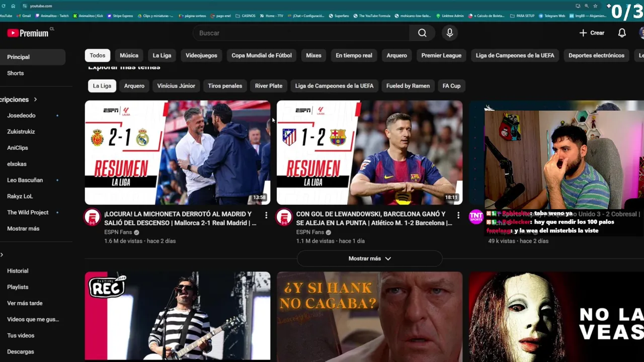The width and height of the screenshot is (644, 362).
Task: Click the install/cast icon in the address bar
Action: point(578,6)
